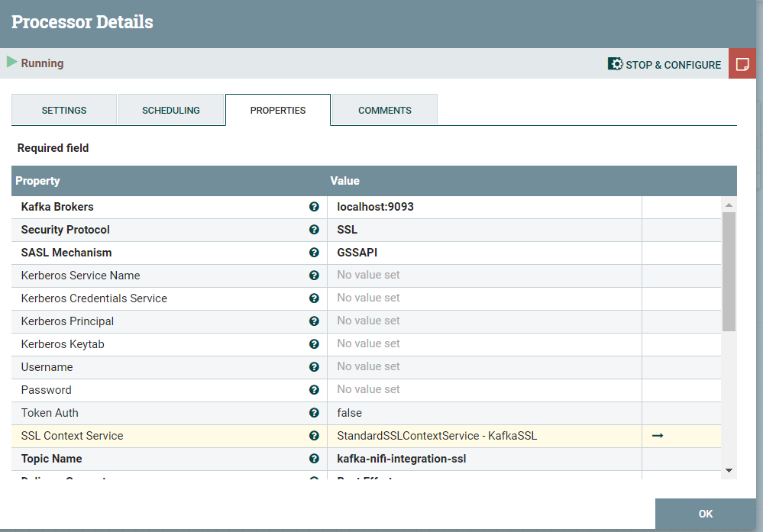Click the kafka-nifi-integration-ssl topic value
This screenshot has height=532, width=763.
point(402,459)
